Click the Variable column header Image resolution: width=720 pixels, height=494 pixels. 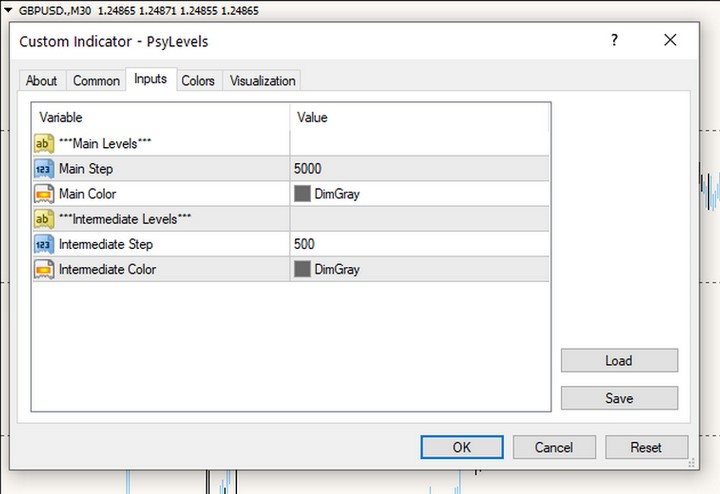point(161,118)
